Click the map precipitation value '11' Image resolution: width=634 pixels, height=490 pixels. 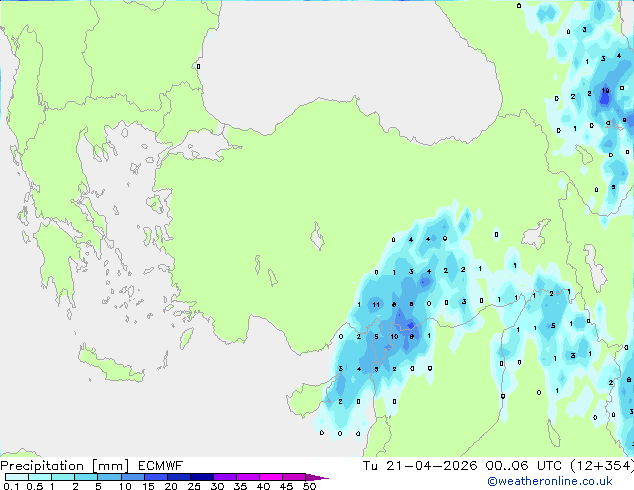(376, 304)
